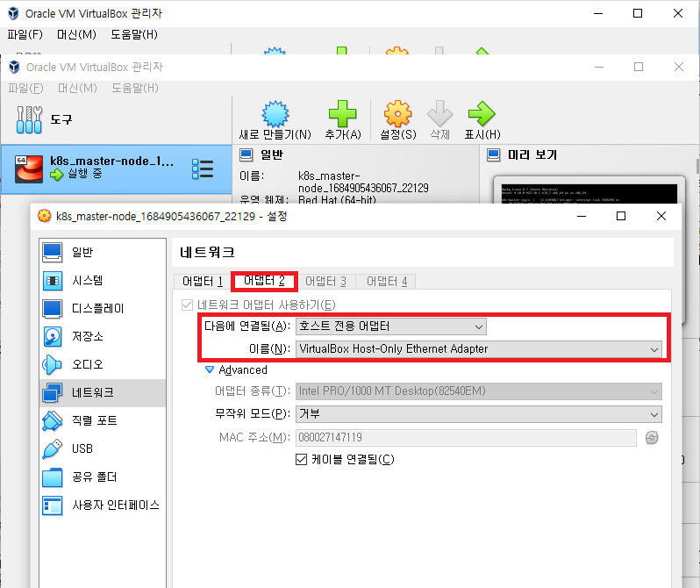Open 파일(F) menu in back window
The width and height of the screenshot is (700, 588).
25,34
